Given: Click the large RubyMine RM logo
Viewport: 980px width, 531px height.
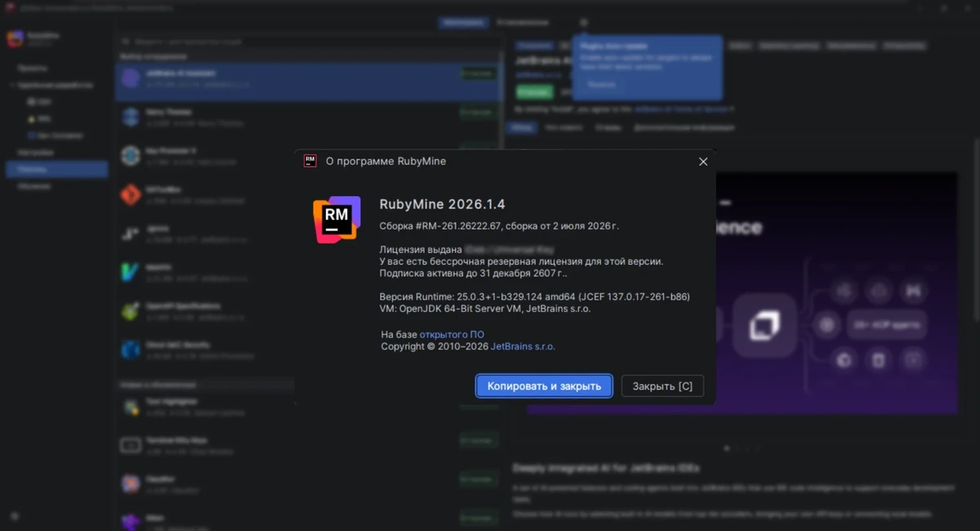Looking at the screenshot, I should [336, 218].
